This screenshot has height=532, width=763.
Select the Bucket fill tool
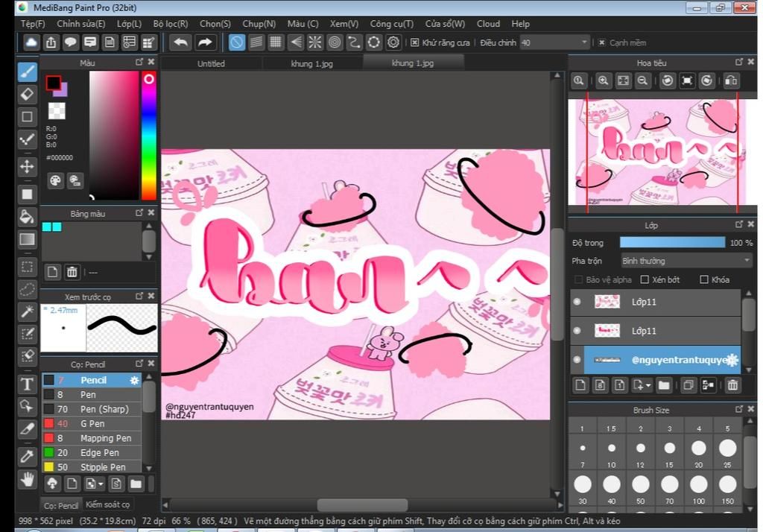tap(28, 217)
